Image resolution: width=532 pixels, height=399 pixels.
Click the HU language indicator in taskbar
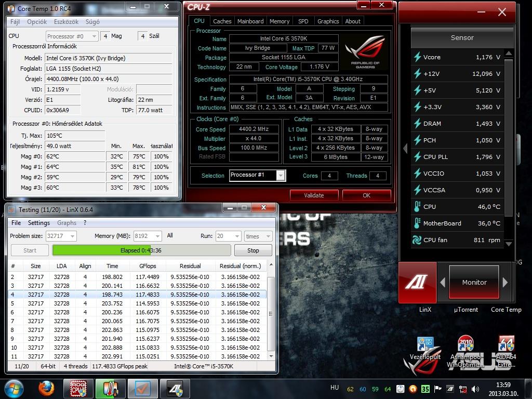335,388
